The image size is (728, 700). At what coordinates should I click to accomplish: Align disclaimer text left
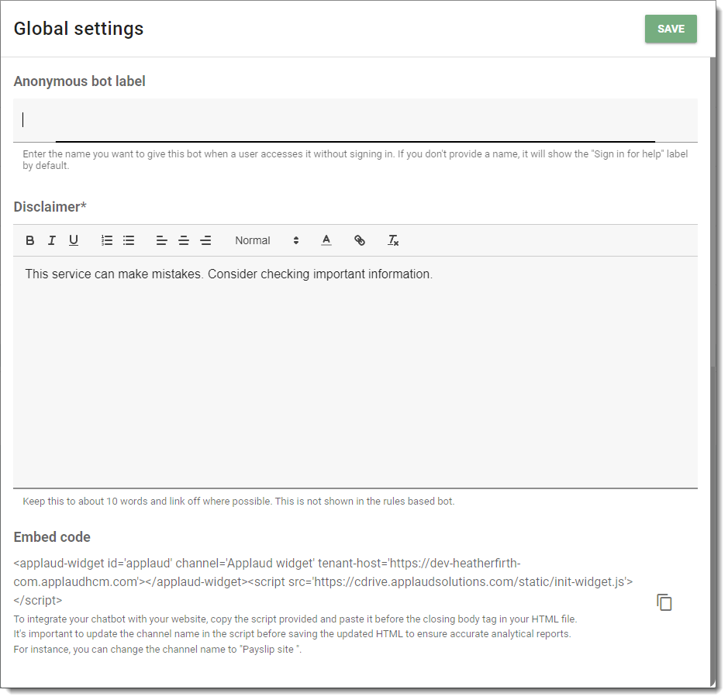[x=161, y=241]
